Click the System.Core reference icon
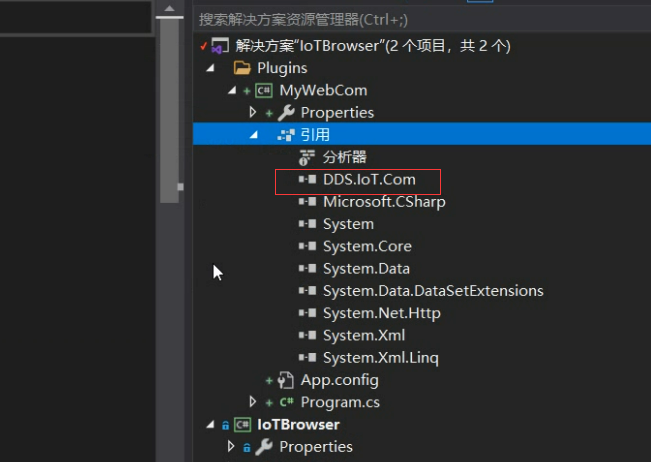 pyautogui.click(x=307, y=246)
